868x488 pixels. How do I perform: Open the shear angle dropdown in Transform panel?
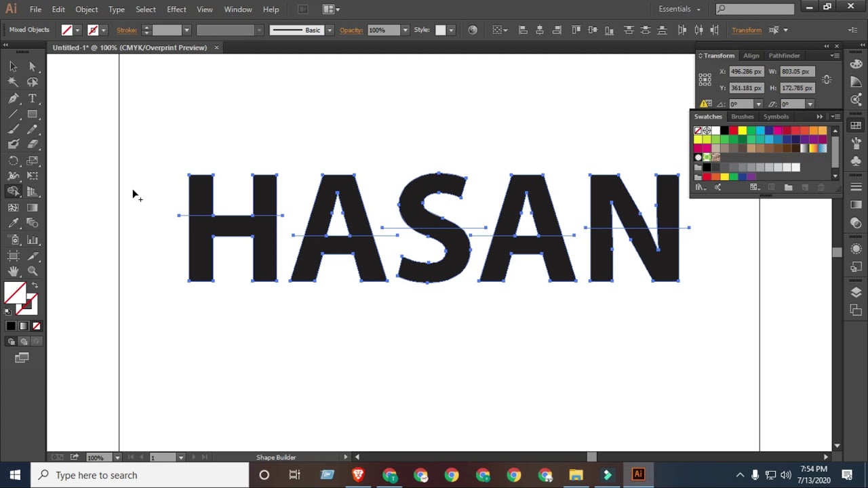[x=810, y=104]
